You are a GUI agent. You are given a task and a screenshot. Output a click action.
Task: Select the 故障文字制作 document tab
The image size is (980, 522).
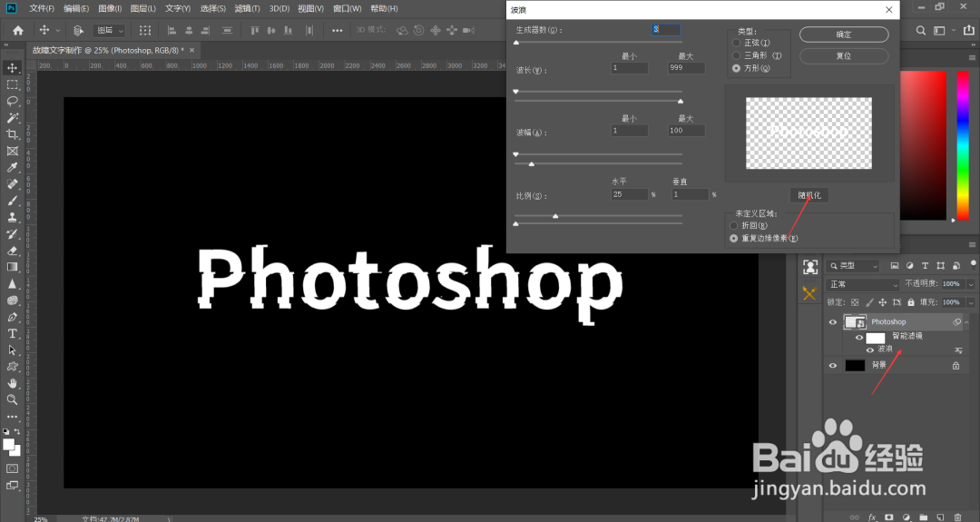coord(107,50)
